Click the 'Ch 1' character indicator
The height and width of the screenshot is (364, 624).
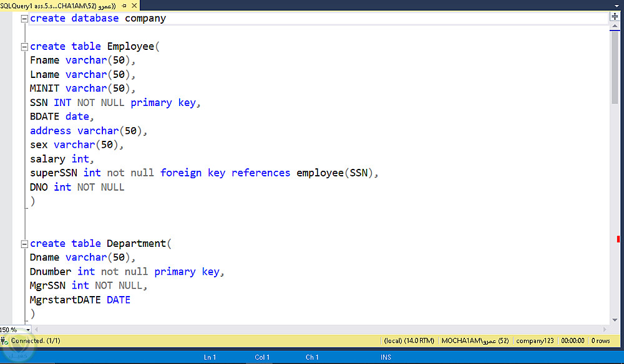pyautogui.click(x=312, y=357)
